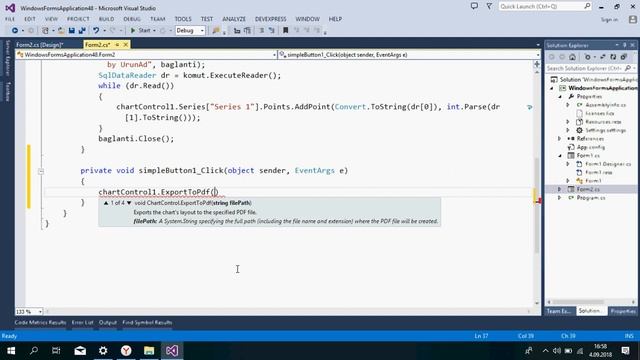
Task: Expand the References node
Action: point(560,139)
